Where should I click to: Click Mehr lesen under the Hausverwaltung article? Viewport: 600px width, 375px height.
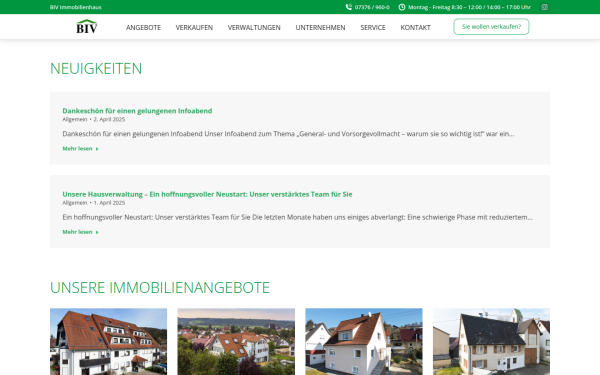click(77, 232)
